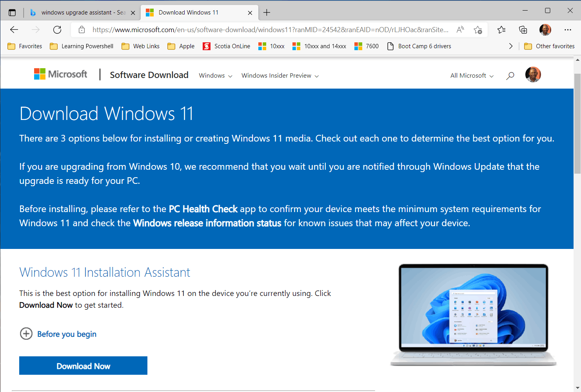This screenshot has width=581, height=392.
Task: Open the 7600 bookmark
Action: 366,46
